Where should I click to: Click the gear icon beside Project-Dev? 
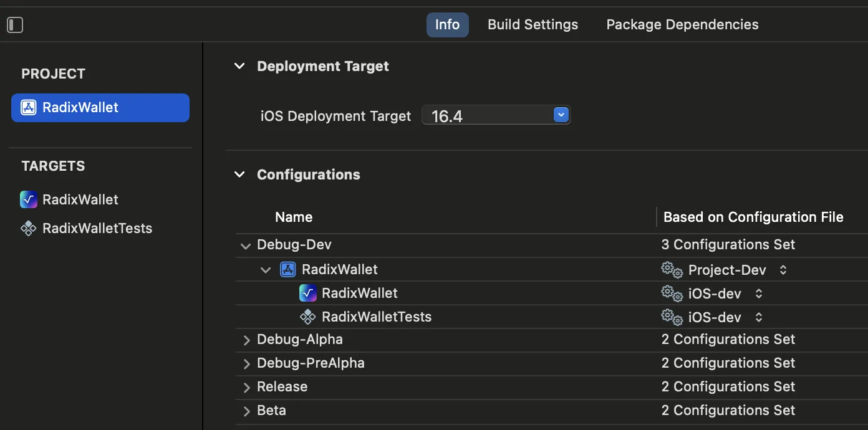point(672,269)
